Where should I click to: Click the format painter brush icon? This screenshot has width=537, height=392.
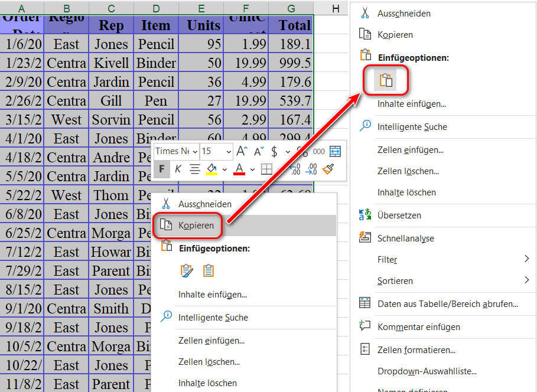pyautogui.click(x=328, y=169)
